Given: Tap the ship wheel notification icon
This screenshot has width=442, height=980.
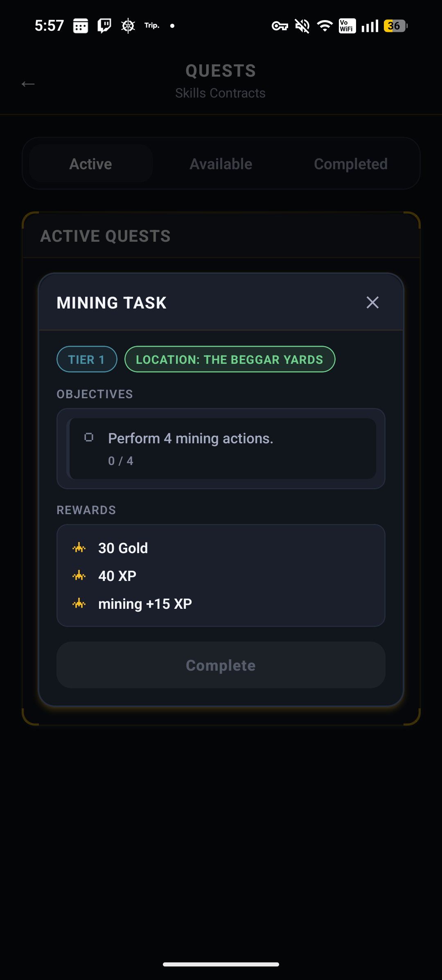Looking at the screenshot, I should click(x=128, y=26).
